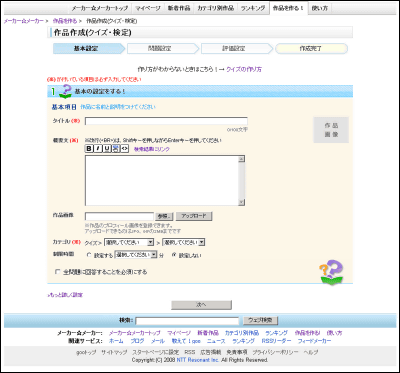Open the footer フィードメーカー link
The width and height of the screenshot is (400, 373).
[314, 341]
